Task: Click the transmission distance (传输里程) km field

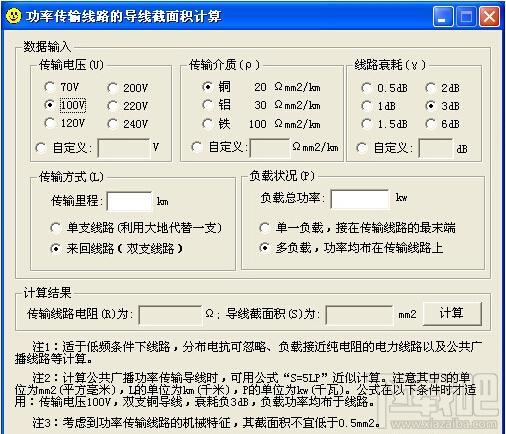Action: click(x=129, y=201)
